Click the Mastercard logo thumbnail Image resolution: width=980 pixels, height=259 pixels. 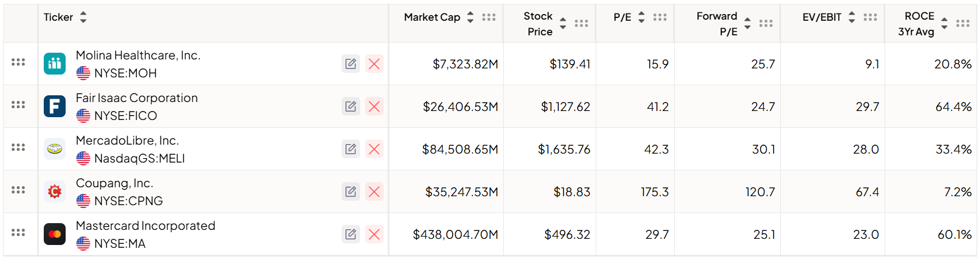coord(55,234)
